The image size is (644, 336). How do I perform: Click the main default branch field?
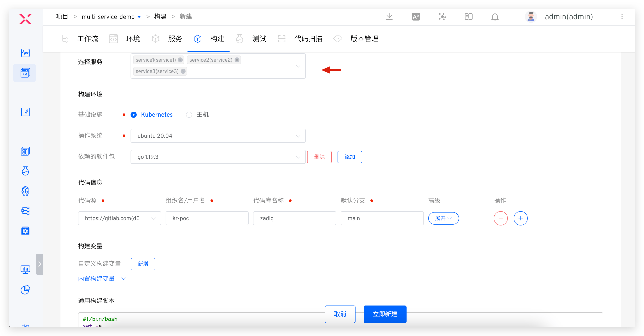point(382,218)
